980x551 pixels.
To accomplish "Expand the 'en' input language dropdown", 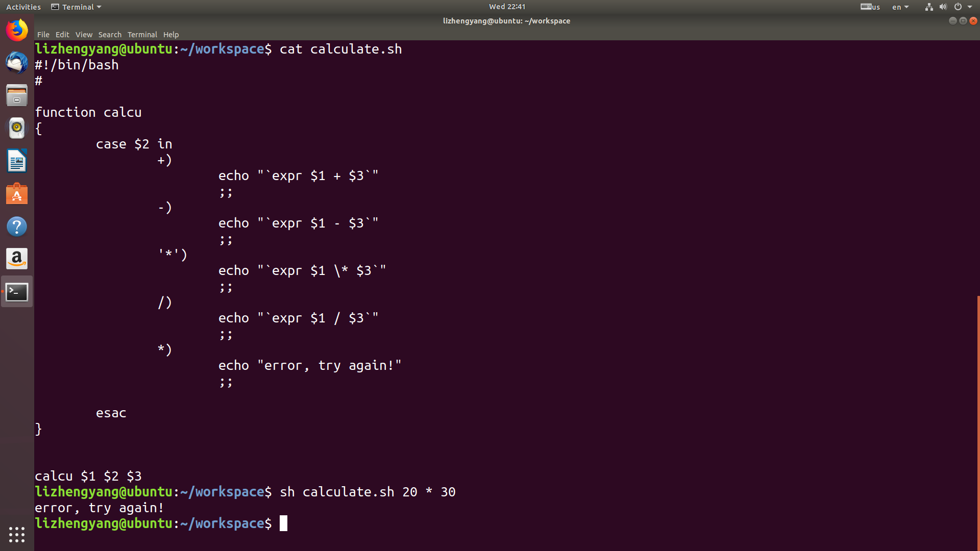I will click(900, 7).
